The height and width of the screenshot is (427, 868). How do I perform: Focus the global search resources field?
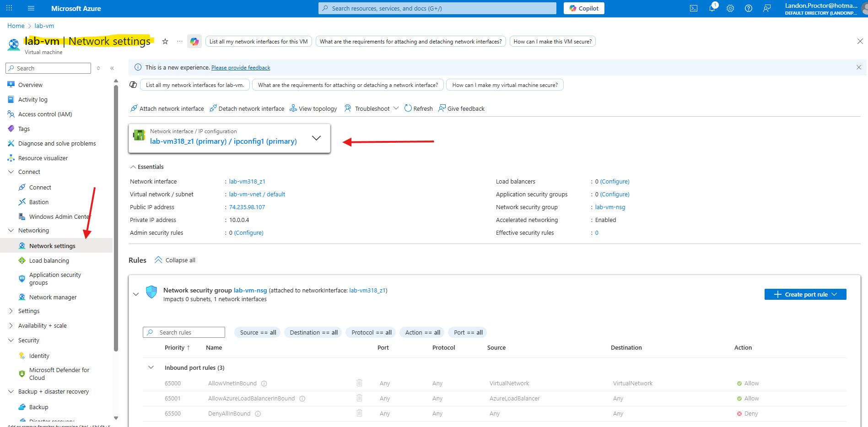pyautogui.click(x=437, y=8)
